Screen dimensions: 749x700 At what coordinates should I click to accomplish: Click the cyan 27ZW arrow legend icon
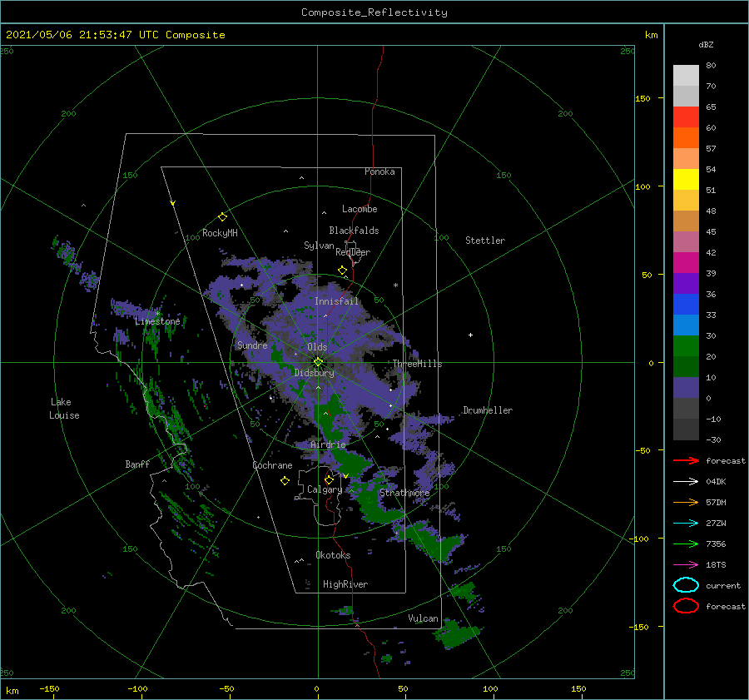686,524
